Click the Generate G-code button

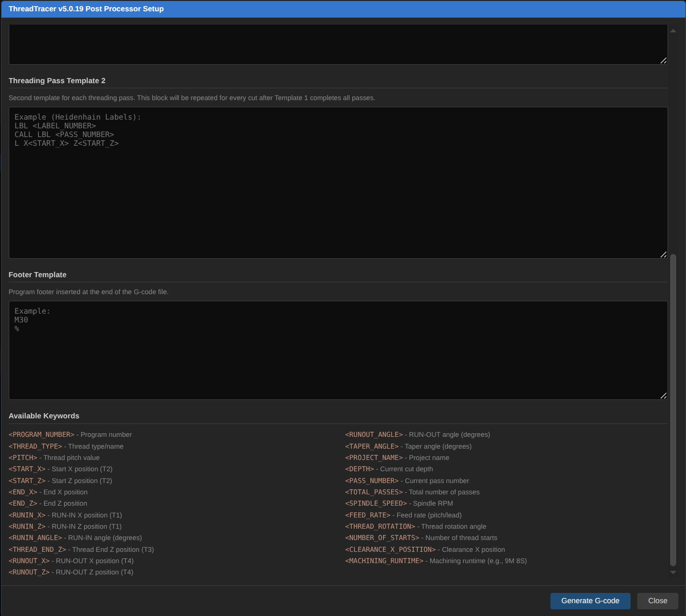coord(590,601)
